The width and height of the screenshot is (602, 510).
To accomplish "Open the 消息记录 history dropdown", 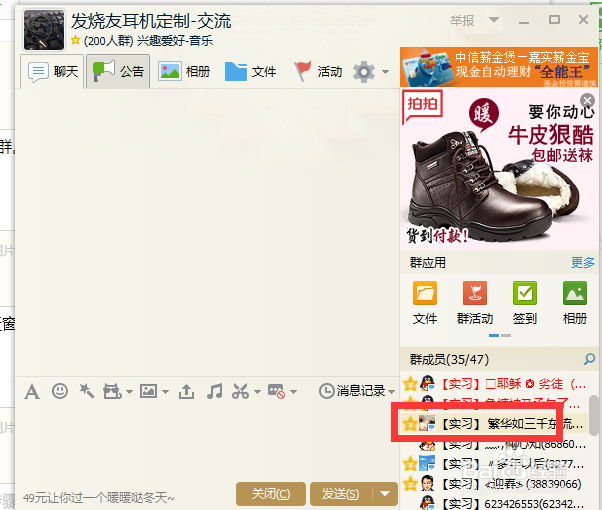I will (391, 392).
